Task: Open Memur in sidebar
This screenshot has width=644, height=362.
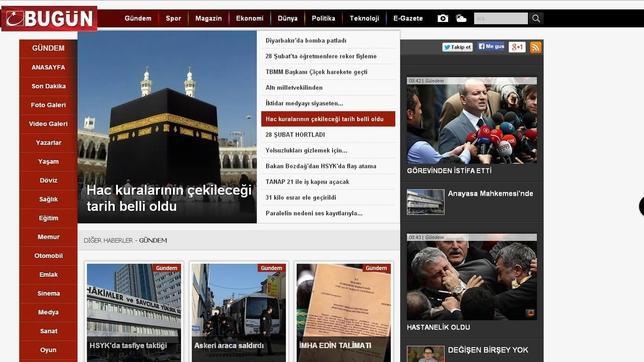Action: 48,237
